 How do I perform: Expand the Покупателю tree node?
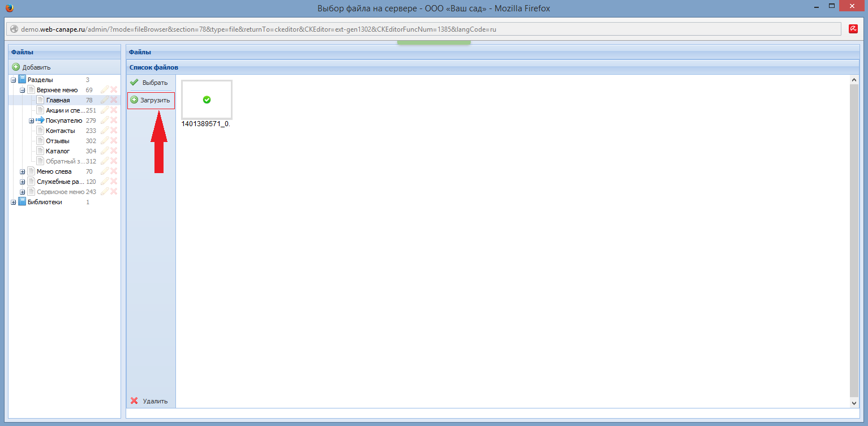[x=32, y=121]
